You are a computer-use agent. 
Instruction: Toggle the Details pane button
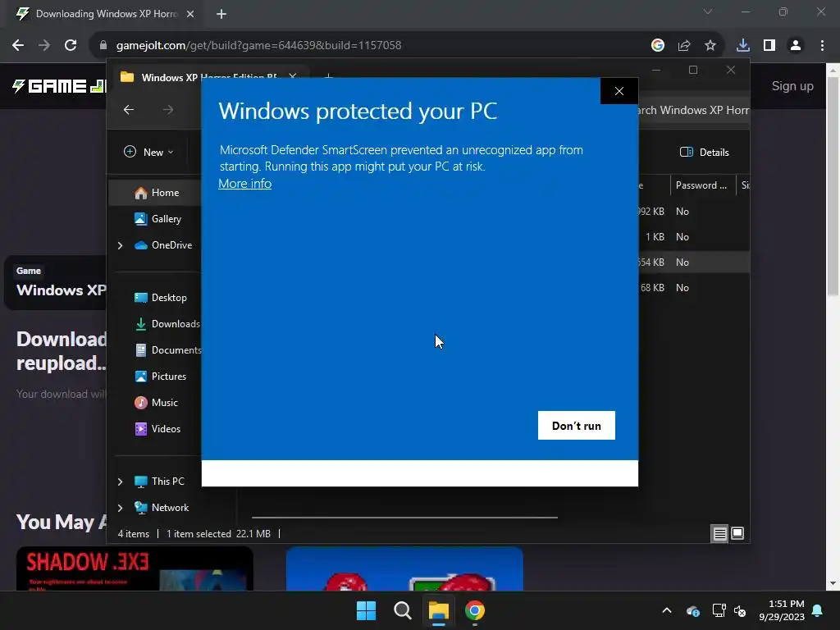[704, 152]
